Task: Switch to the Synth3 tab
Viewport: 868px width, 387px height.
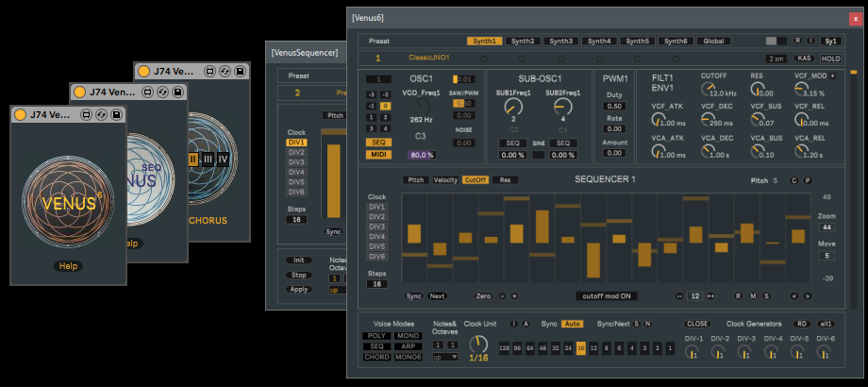Action: tap(562, 42)
